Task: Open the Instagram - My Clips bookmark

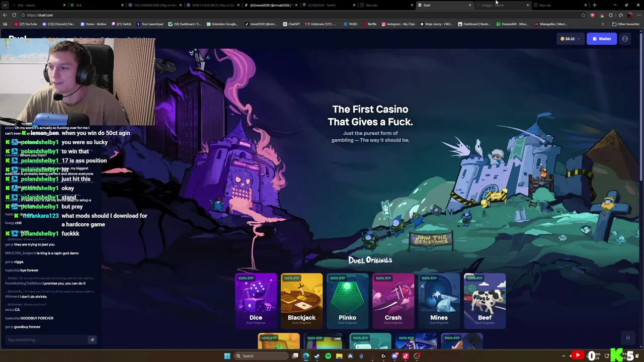Action: [x=398, y=24]
